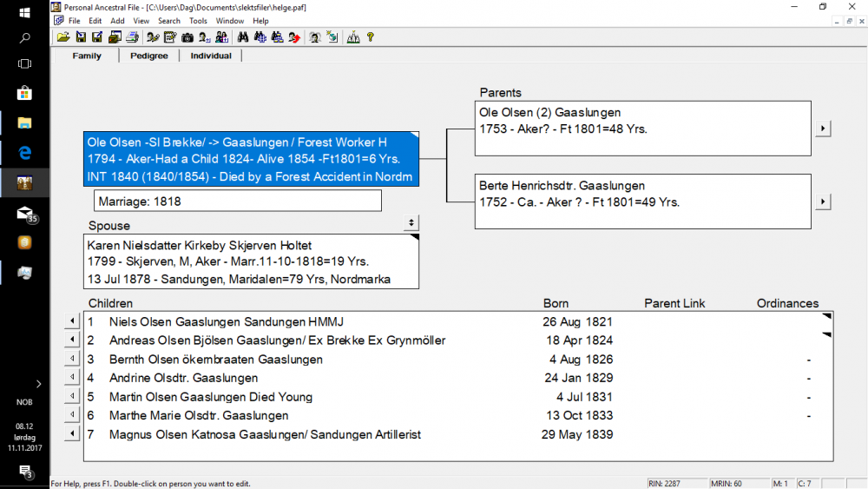Viewport: 868px width, 489px height.
Task: Click the yellow question mark help icon
Action: point(371,37)
